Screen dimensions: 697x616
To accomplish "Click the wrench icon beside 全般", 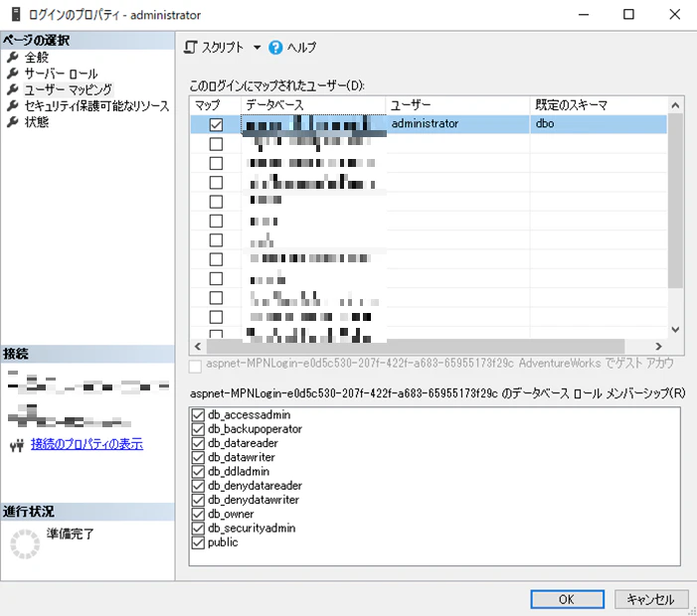I will coord(13,57).
